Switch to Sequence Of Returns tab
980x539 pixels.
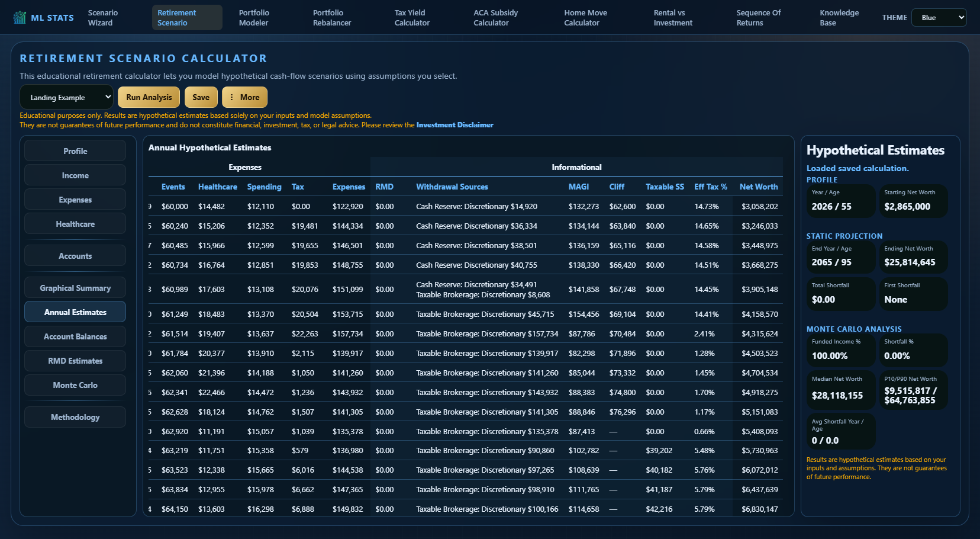tap(758, 18)
